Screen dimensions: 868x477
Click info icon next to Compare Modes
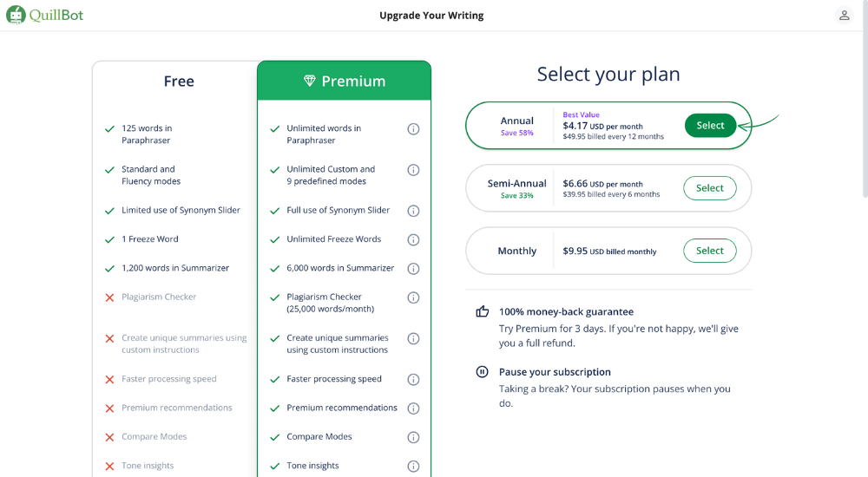pos(413,437)
